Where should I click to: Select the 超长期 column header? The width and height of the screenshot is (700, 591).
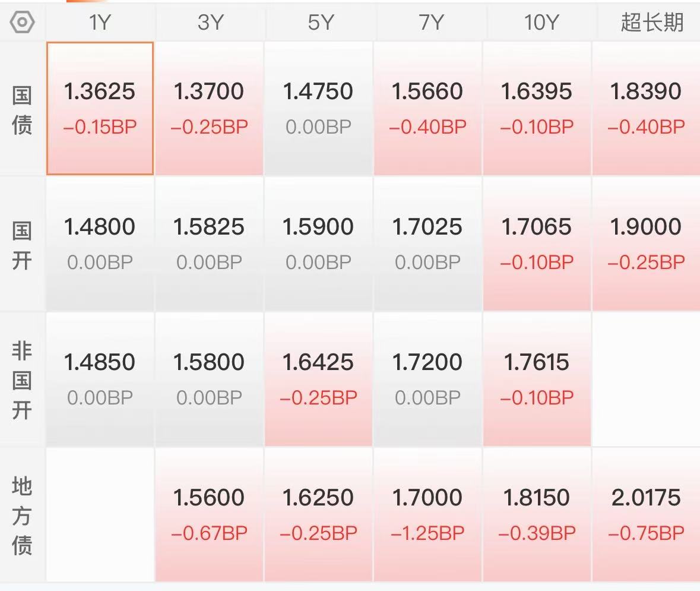(x=652, y=23)
